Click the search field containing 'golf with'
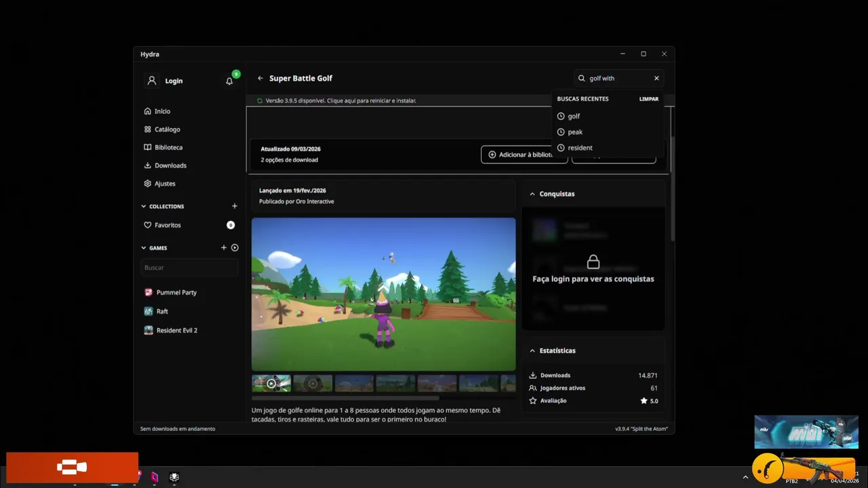The height and width of the screenshot is (488, 868). point(618,79)
